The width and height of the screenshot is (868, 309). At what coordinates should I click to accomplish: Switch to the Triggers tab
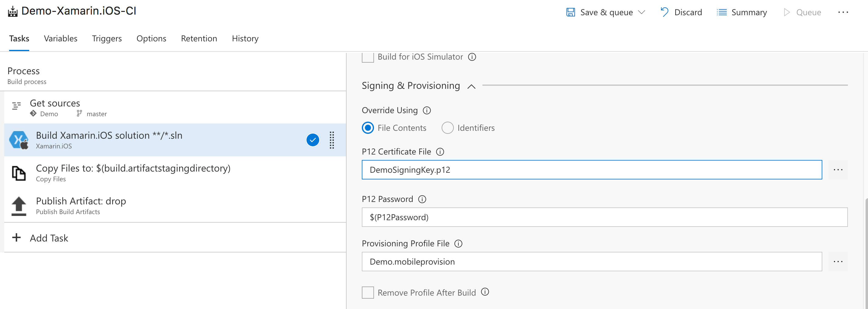[x=107, y=38]
